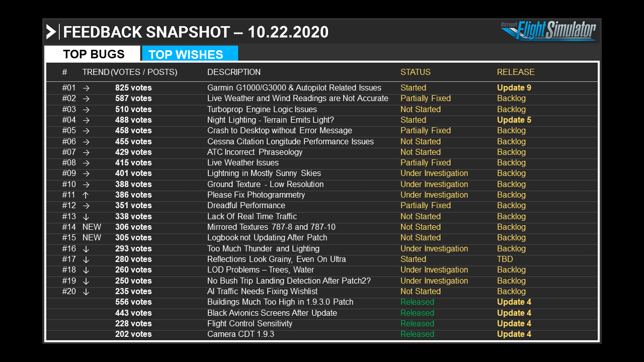Viewport: 644px width, 362px height.
Task: Click the RELEASE column header
Action: click(x=516, y=72)
